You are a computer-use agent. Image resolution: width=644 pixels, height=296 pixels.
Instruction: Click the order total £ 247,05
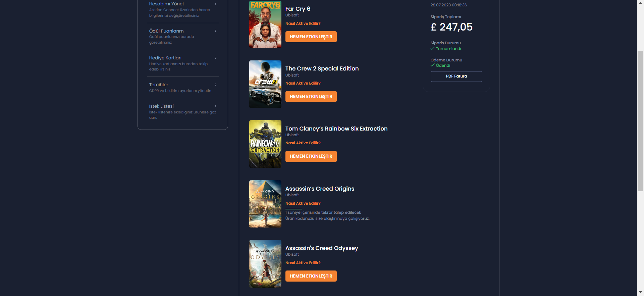click(451, 27)
